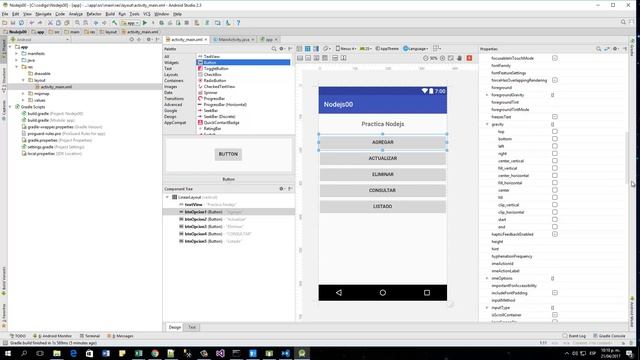The width and height of the screenshot is (640, 360).
Task: Open the Nexus device dropdown
Action: 346,49
